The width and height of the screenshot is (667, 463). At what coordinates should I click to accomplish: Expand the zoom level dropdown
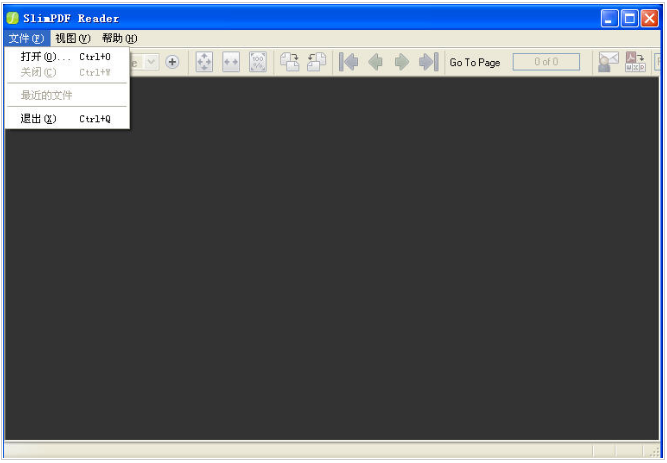[x=151, y=62]
